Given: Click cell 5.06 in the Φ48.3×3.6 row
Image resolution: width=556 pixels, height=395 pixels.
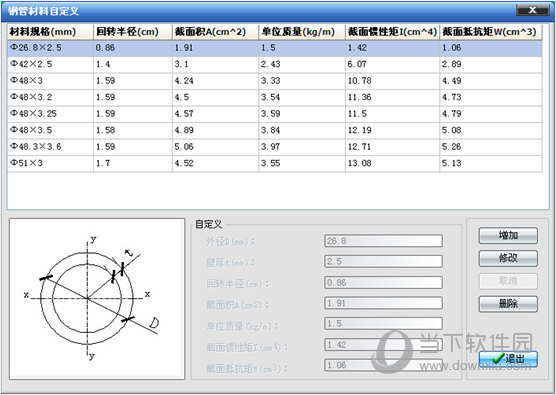Looking at the screenshot, I should tap(215, 147).
